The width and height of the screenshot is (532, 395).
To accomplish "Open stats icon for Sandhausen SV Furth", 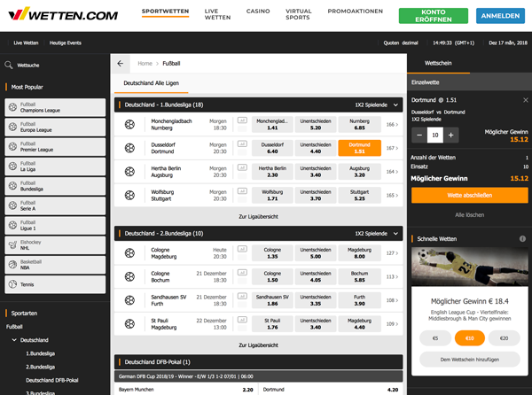I will point(242,296).
